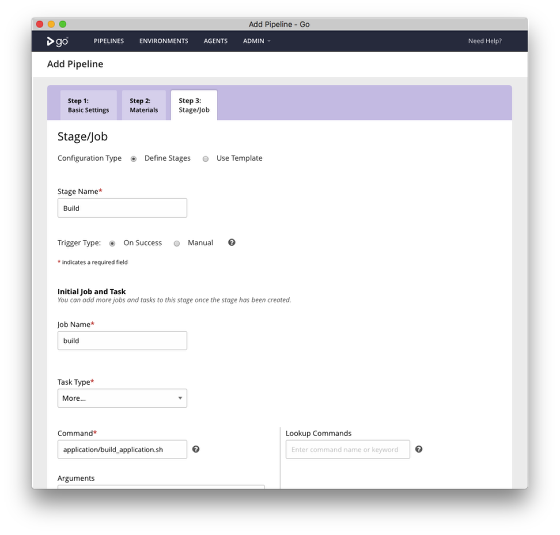Select the Step 3: Stage/Job tab
Viewport: 560px width, 535px height.
[194, 105]
